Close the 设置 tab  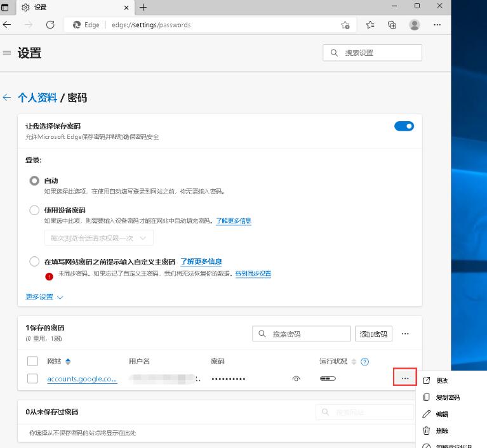126,8
